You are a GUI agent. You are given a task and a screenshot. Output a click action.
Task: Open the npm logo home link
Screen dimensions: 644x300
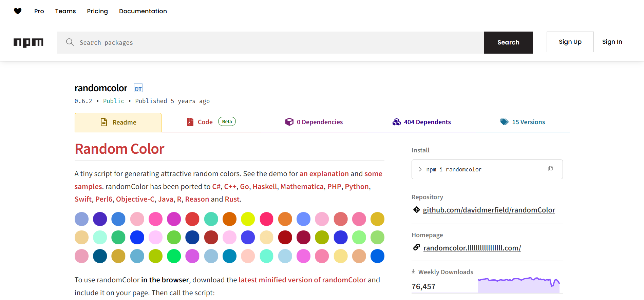tap(29, 42)
